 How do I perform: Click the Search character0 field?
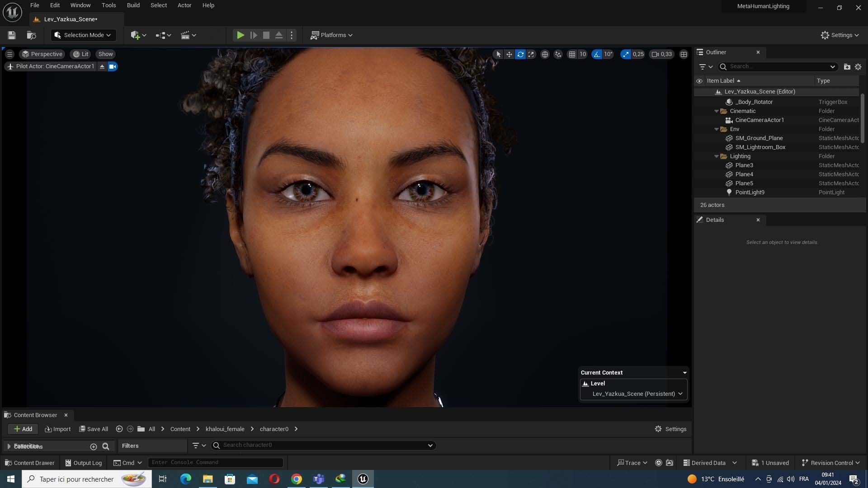323,445
